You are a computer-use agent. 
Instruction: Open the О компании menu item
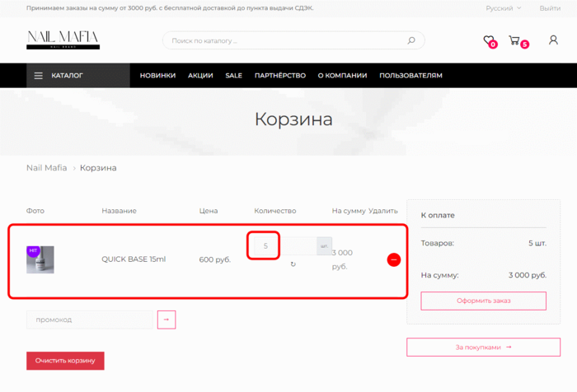click(x=342, y=76)
